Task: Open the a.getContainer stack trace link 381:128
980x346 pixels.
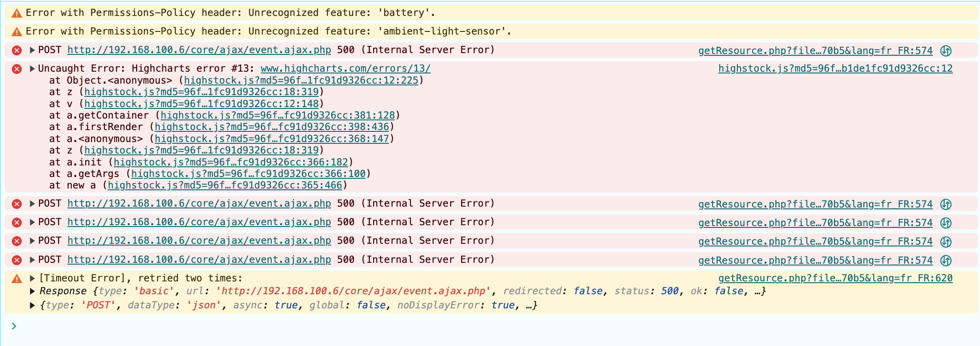Action: point(278,115)
